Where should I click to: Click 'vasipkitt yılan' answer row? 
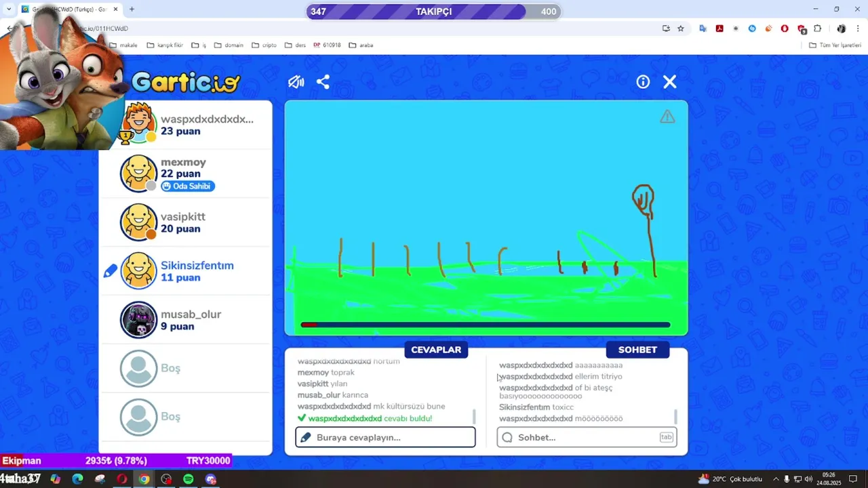tap(323, 384)
